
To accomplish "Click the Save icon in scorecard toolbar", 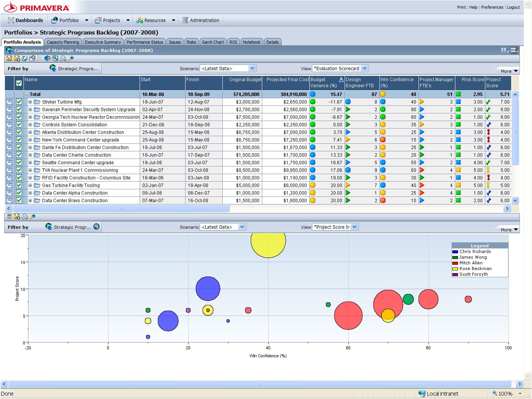I will point(9,58).
